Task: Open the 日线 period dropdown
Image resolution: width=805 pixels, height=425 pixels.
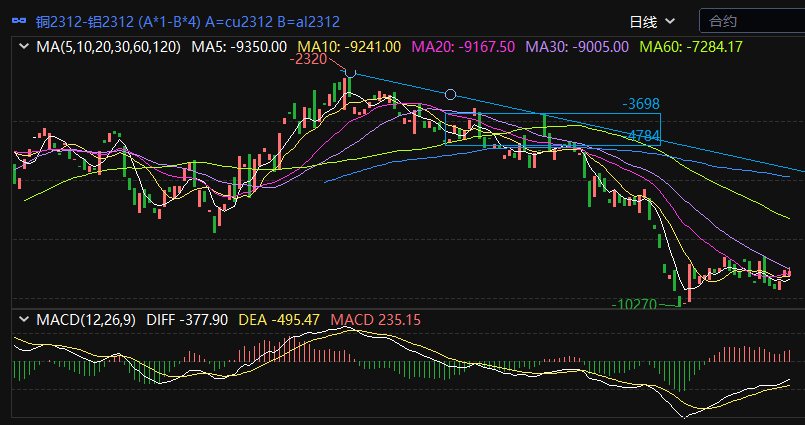Action: tap(651, 20)
